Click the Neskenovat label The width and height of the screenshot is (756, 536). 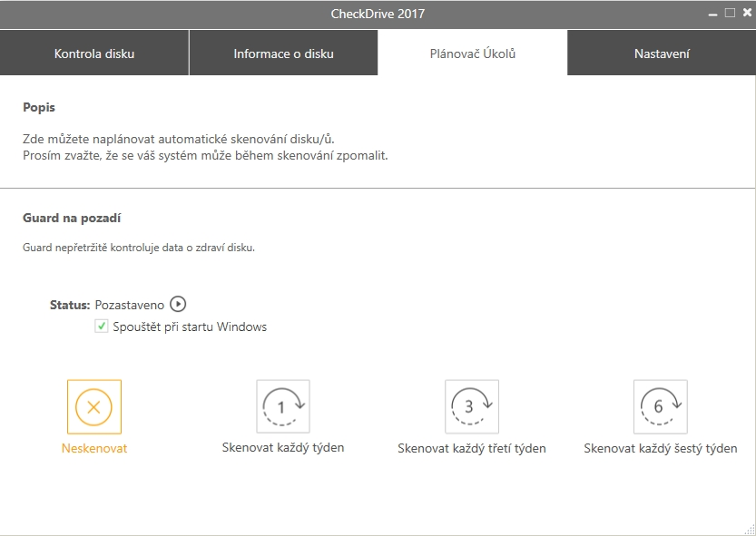[x=94, y=448]
